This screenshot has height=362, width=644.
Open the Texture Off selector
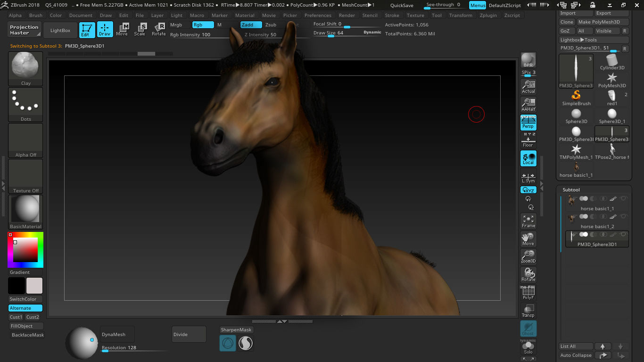(25, 176)
